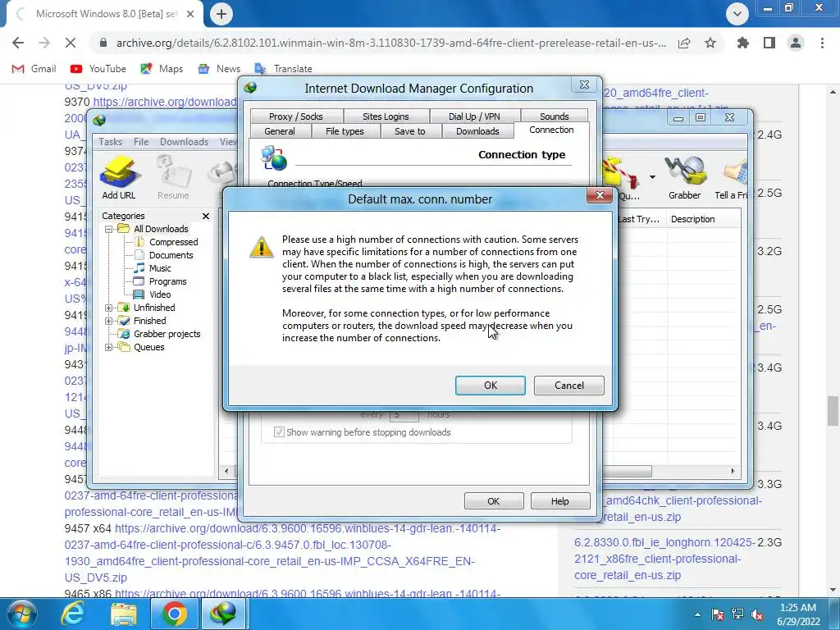Open the YouTube bookmark
The image size is (840, 630).
click(x=98, y=69)
